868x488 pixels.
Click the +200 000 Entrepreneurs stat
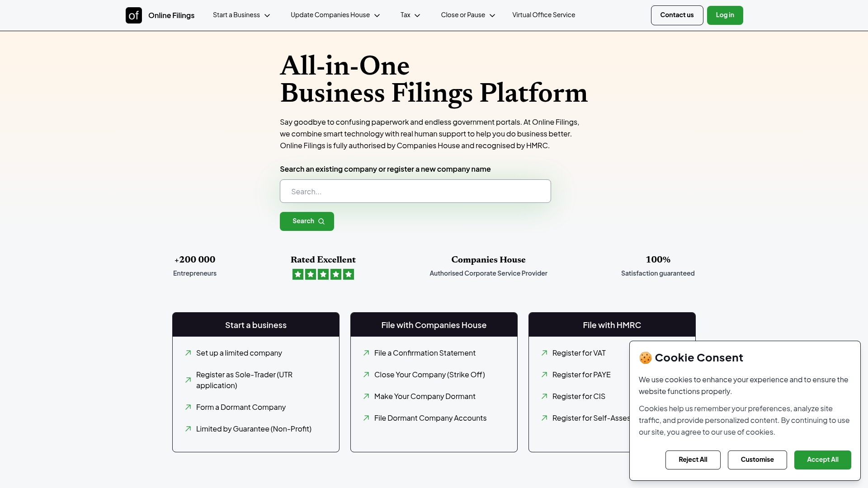[x=195, y=266]
